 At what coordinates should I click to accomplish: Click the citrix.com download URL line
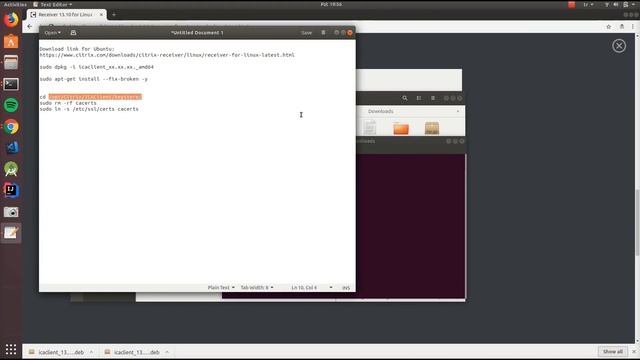click(x=167, y=55)
